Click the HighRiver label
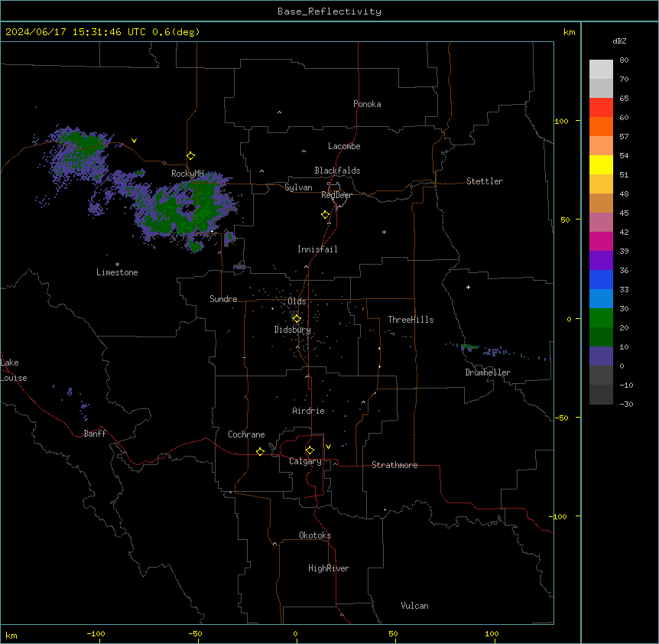This screenshot has width=659, height=644. tap(329, 568)
